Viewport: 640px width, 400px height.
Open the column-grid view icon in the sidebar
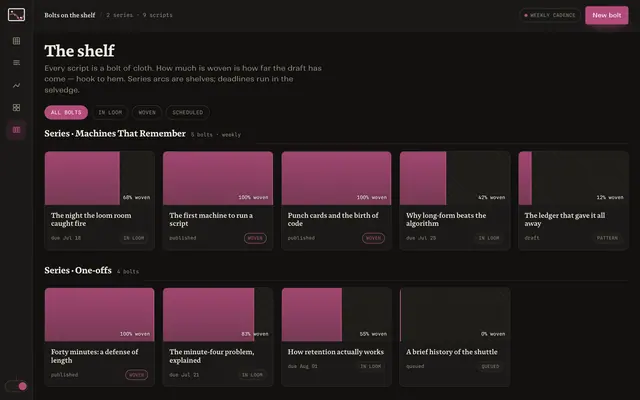tap(16, 41)
